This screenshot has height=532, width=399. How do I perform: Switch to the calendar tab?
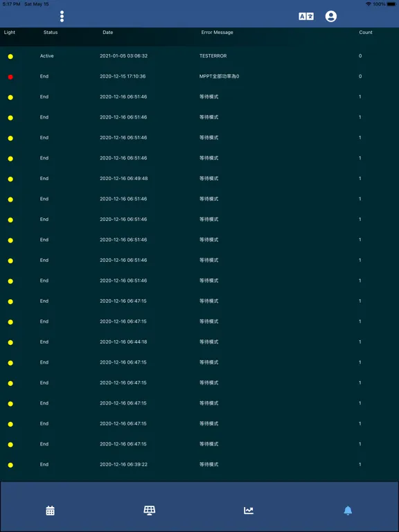click(x=50, y=511)
